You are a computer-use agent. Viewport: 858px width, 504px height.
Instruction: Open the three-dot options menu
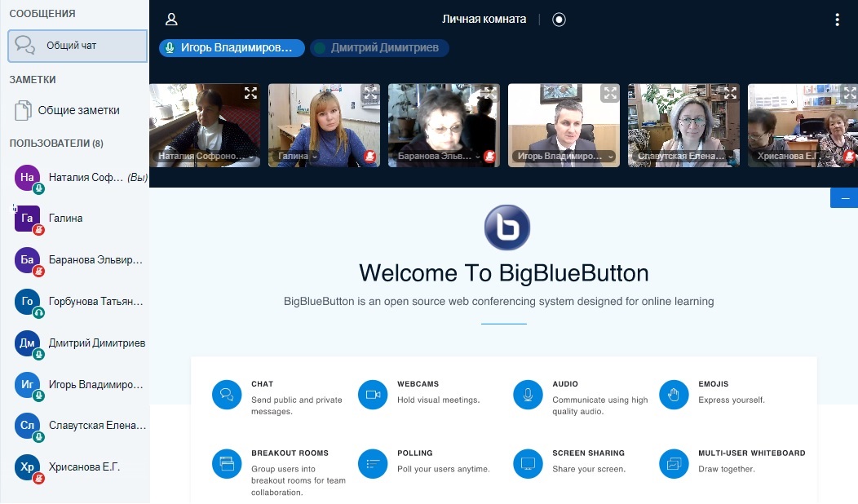point(838,20)
